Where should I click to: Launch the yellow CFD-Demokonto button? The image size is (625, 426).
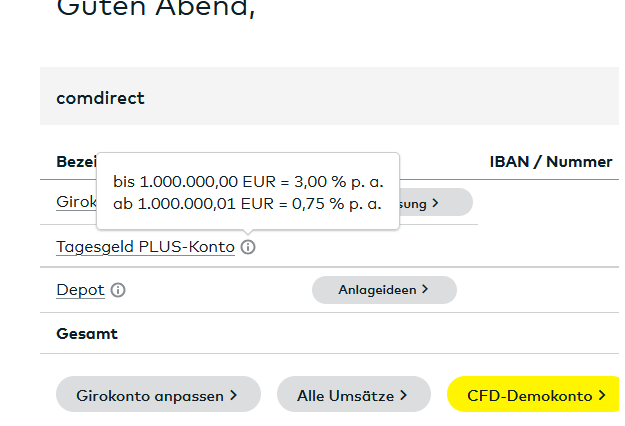click(530, 395)
